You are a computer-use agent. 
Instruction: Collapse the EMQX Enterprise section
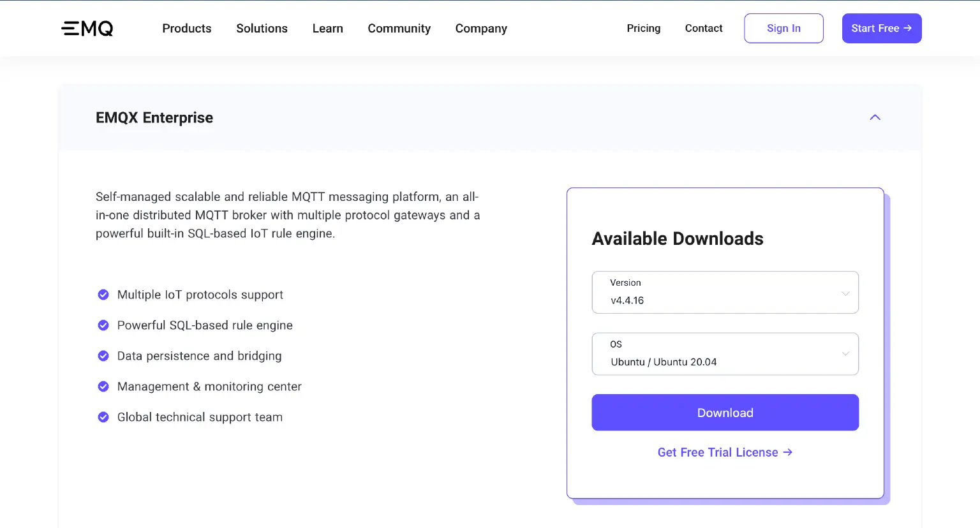(875, 117)
